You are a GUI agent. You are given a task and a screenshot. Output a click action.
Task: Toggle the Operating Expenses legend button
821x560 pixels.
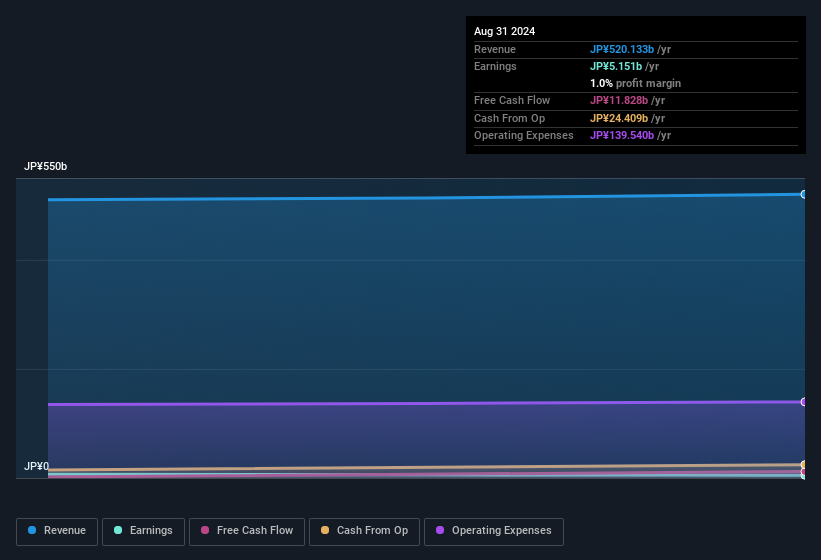(494, 531)
